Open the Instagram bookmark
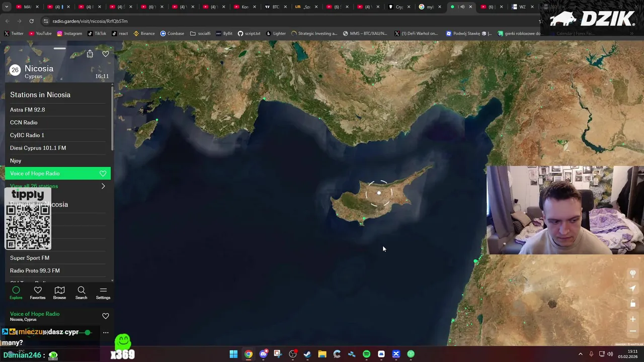Image resolution: width=644 pixels, height=362 pixels. [69, 34]
